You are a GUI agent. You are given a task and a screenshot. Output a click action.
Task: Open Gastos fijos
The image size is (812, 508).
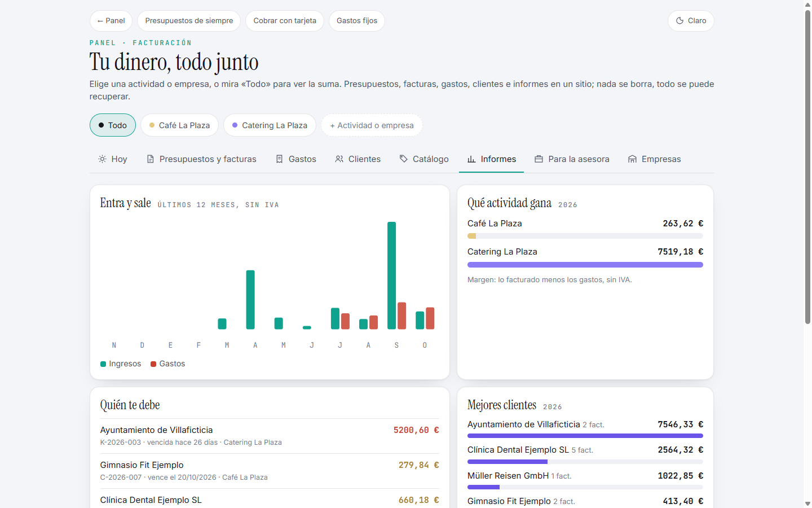pyautogui.click(x=357, y=21)
